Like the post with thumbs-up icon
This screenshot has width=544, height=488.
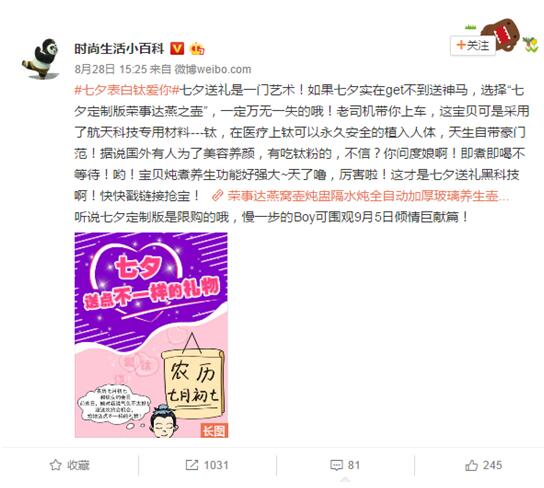click(x=471, y=465)
